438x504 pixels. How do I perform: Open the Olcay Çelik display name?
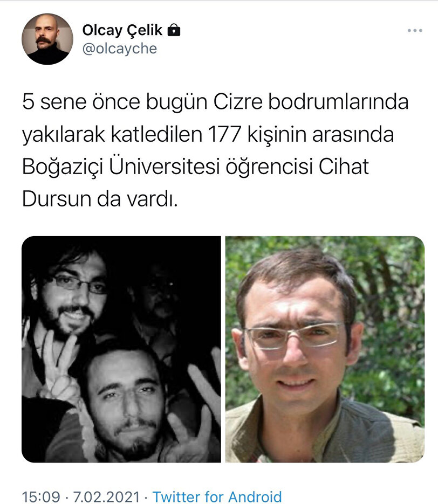[122, 30]
